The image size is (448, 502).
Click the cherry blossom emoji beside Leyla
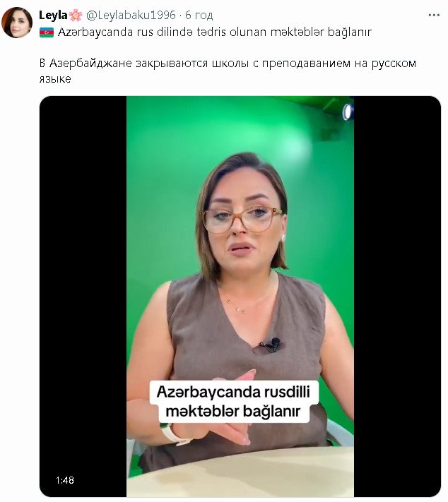pos(76,16)
